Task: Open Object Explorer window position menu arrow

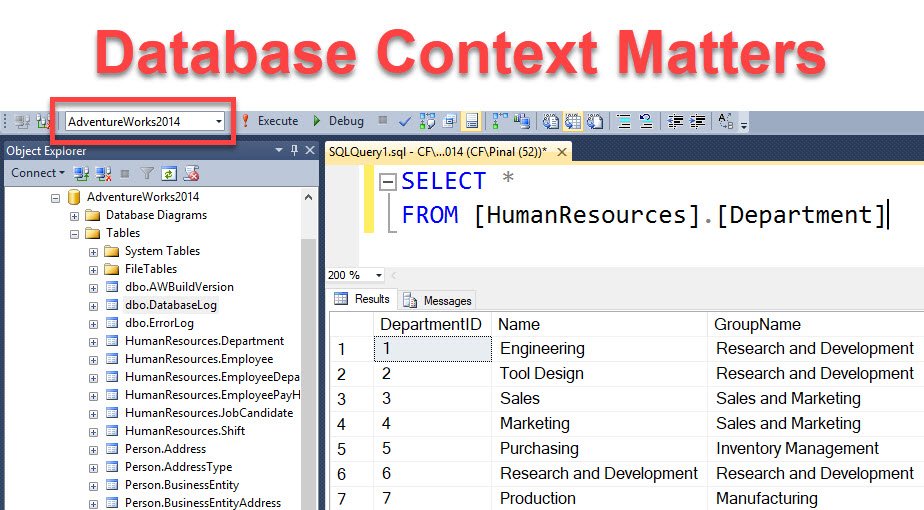Action: (x=279, y=150)
